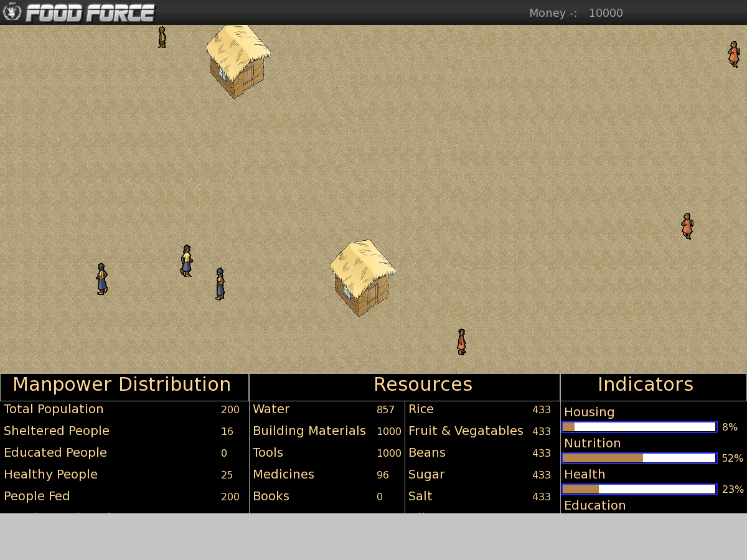Click the Nutrition indicator bar
The image size is (747, 560).
[x=639, y=458]
